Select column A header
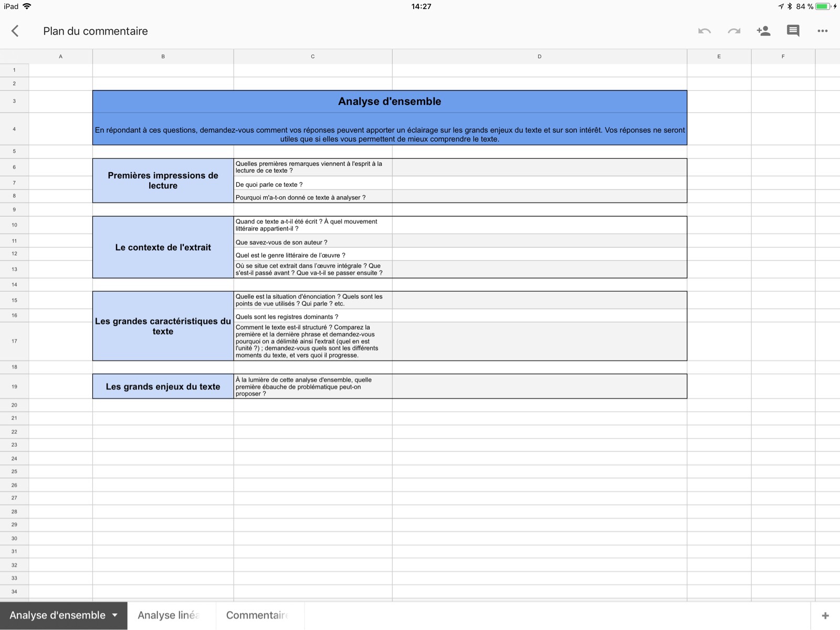This screenshot has width=840, height=630. pyautogui.click(x=60, y=56)
